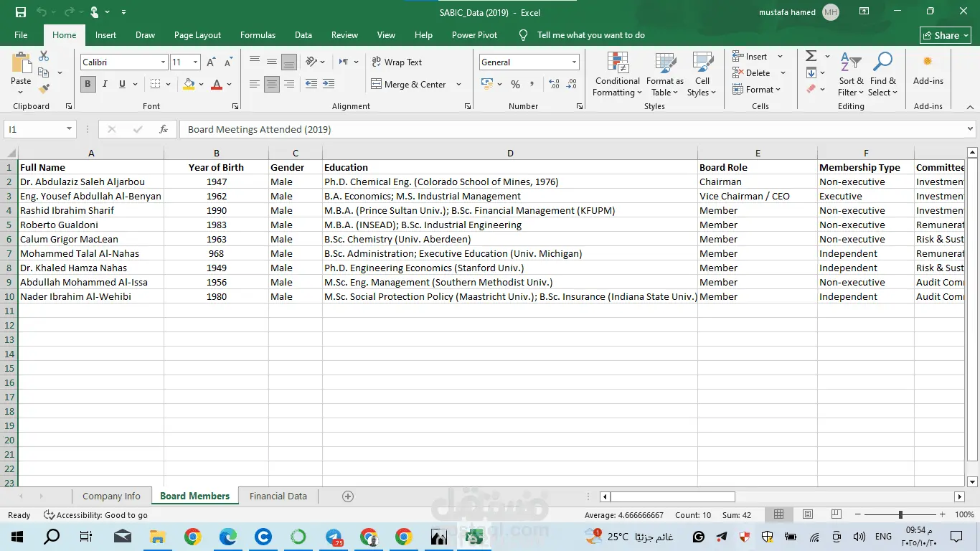Viewport: 980px width, 551px height.
Task: Open the File menu
Action: click(21, 35)
